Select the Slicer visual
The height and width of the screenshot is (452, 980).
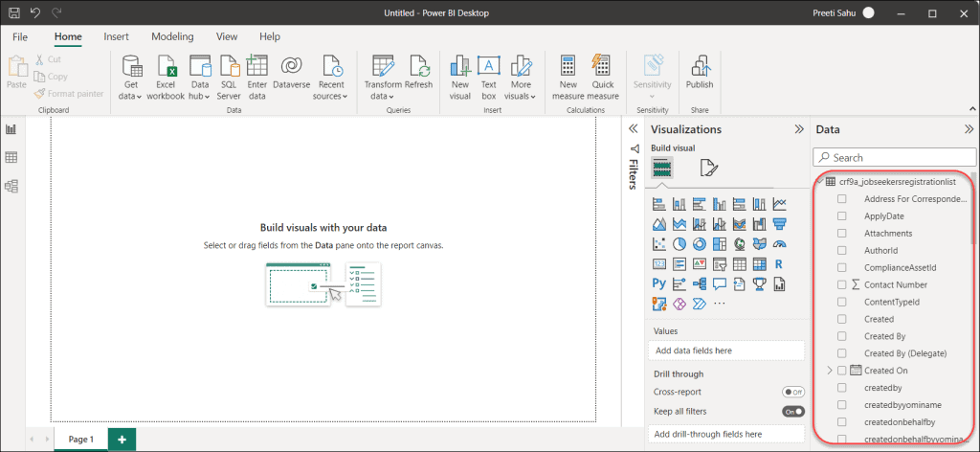pyautogui.click(x=719, y=263)
